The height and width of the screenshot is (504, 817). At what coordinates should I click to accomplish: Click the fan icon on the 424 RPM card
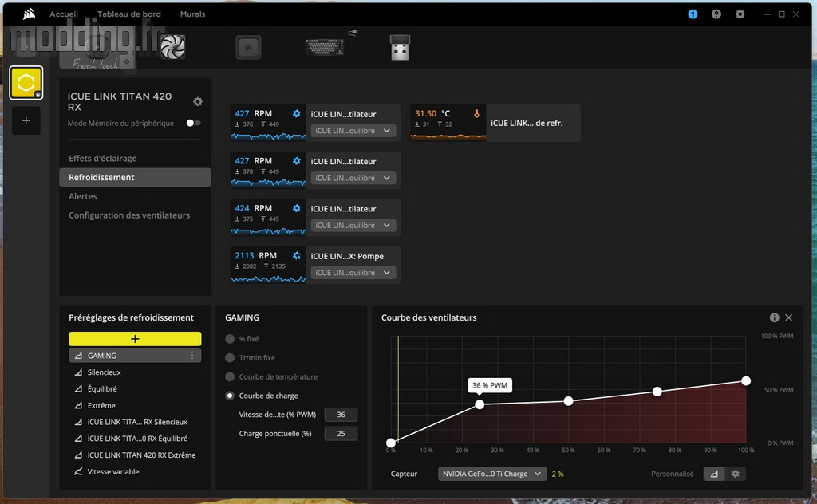pos(297,208)
